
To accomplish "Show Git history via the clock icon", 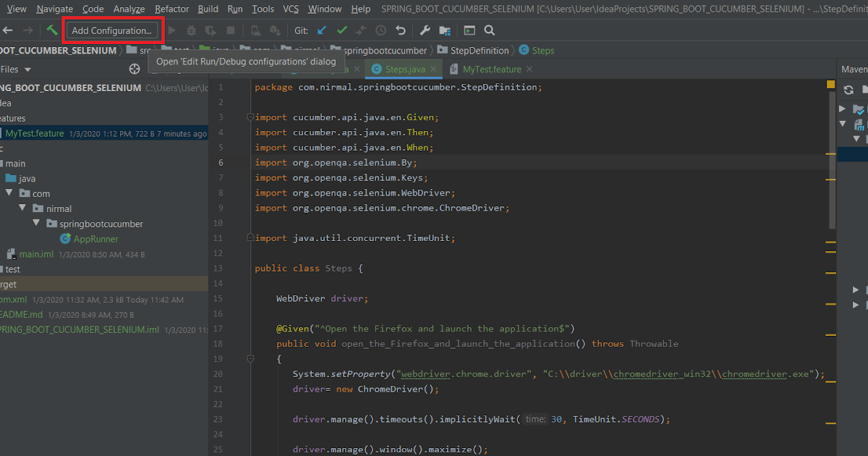I will point(380,30).
